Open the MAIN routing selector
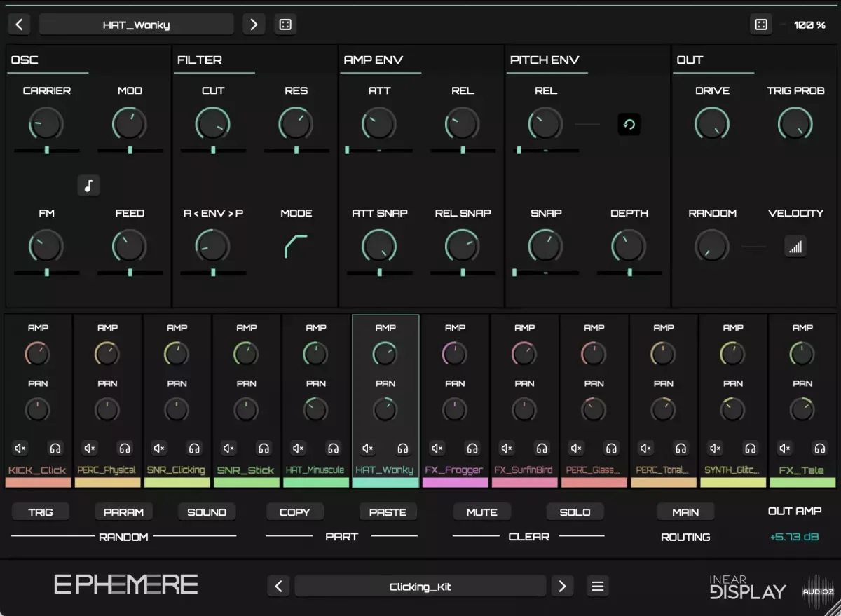Viewport: 841px width, 616px height. (x=685, y=512)
